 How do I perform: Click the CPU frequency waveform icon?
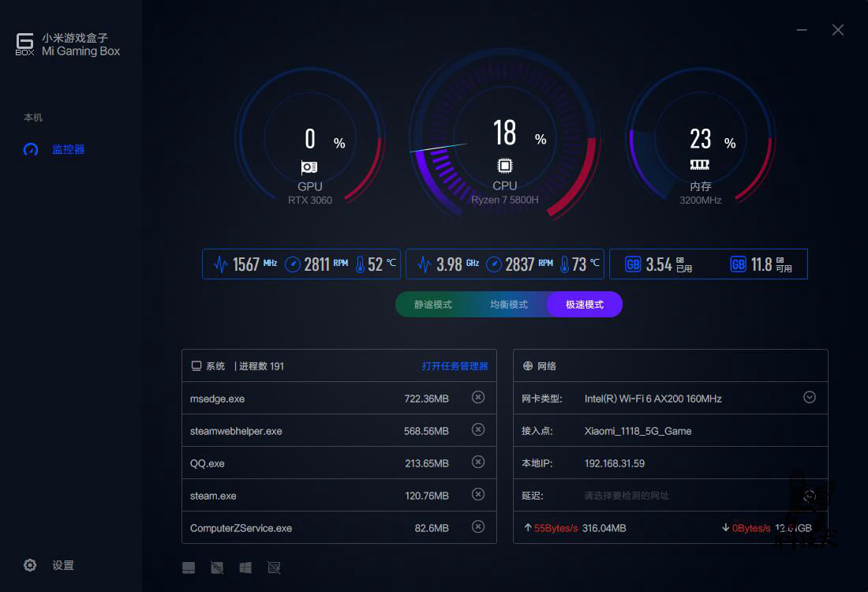pyautogui.click(x=422, y=264)
